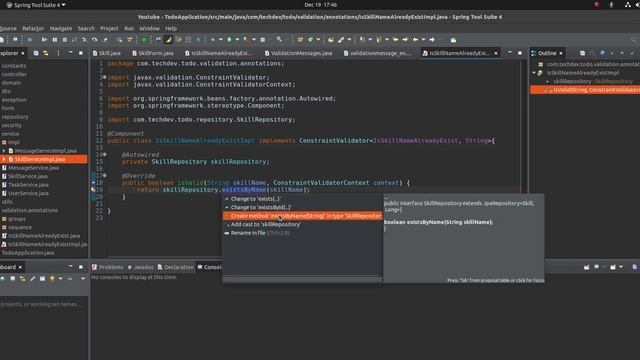
Task: Click the External Tools toolbar icon
Action: click(x=246, y=40)
